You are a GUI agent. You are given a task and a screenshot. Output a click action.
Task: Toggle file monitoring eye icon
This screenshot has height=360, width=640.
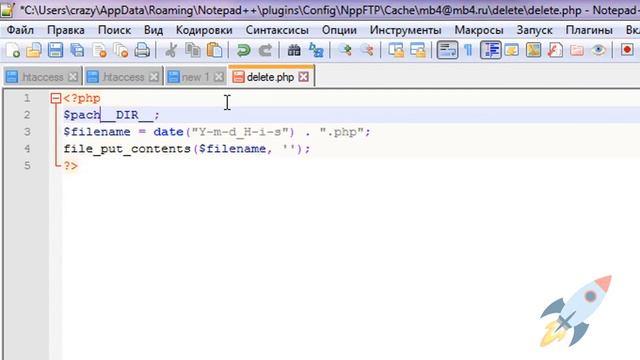[x=598, y=50]
